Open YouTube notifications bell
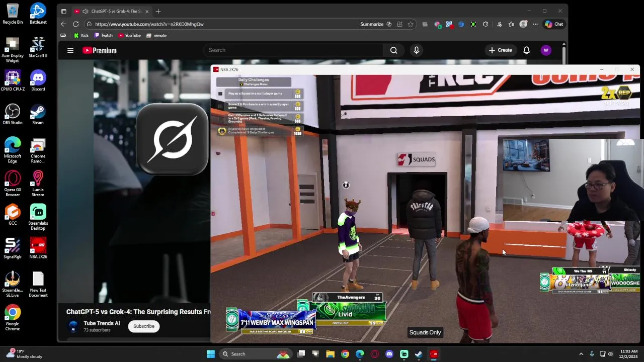Screen dimensions: 644x362 pos(526,50)
